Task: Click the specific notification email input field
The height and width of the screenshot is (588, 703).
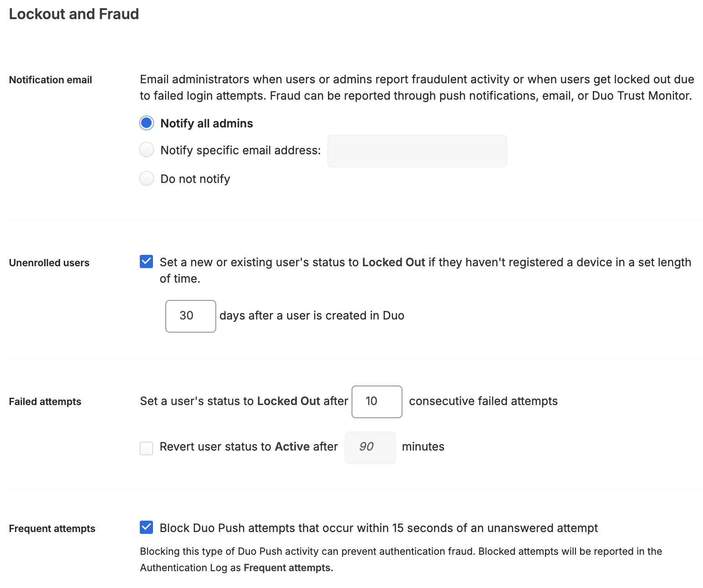Action: [417, 151]
